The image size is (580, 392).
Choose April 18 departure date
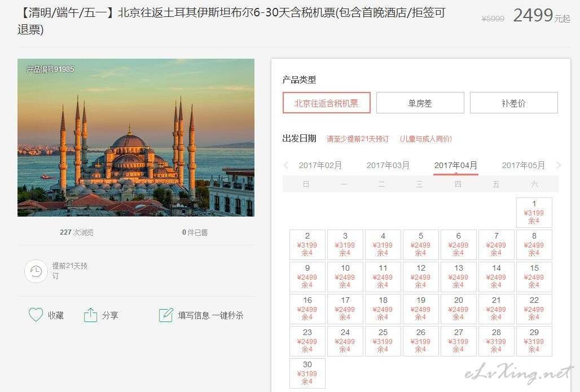coord(383,309)
